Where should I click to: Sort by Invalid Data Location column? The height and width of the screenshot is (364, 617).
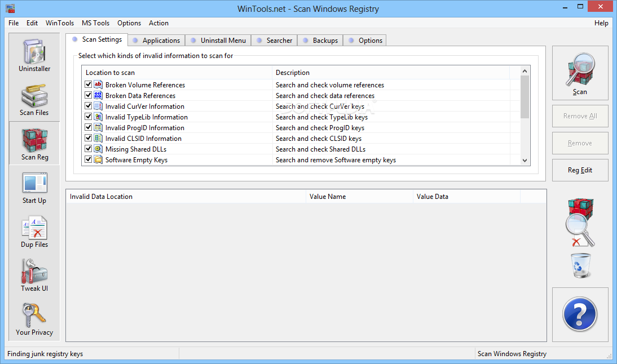(186, 197)
